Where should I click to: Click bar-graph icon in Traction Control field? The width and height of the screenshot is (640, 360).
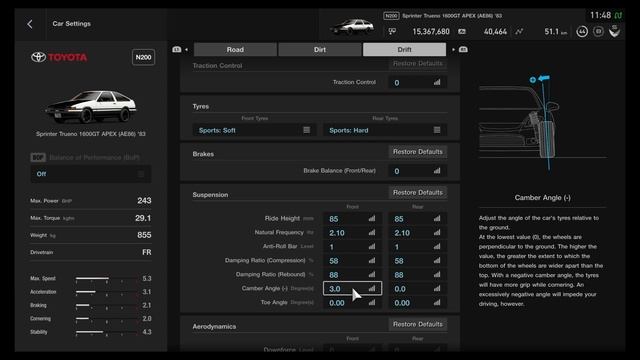coord(437,82)
